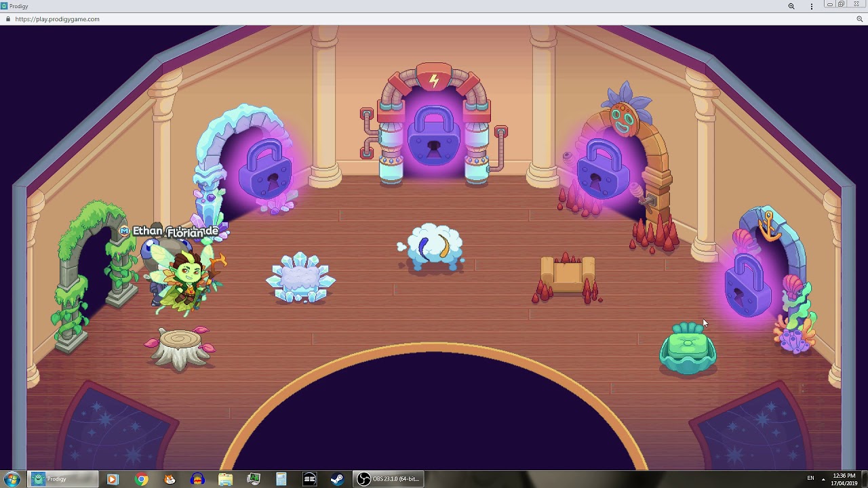The image size is (868, 488).
Task: Open the green monitor taskbar icon
Action: (x=254, y=479)
